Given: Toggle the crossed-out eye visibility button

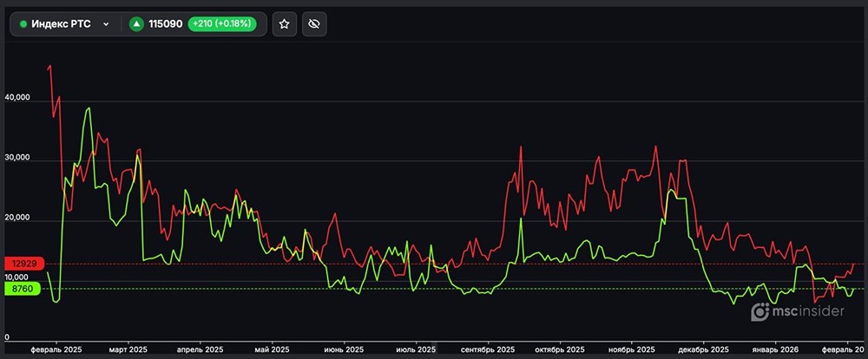Looking at the screenshot, I should tap(314, 24).
